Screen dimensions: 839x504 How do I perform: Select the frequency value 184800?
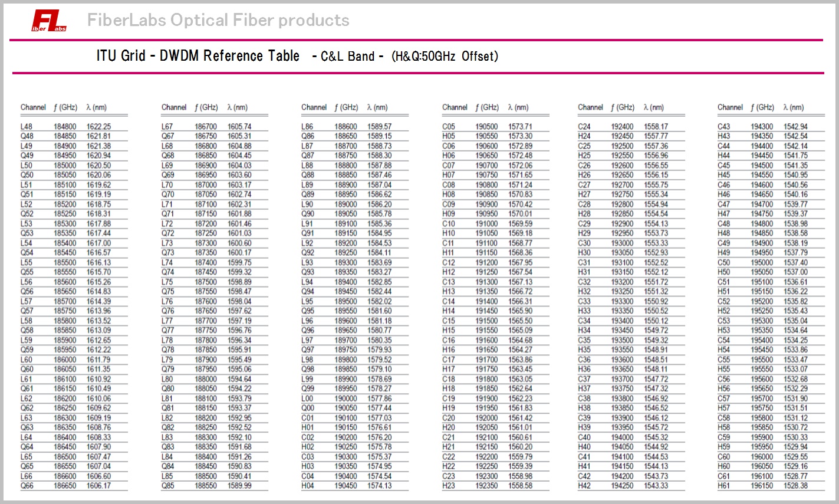65,127
